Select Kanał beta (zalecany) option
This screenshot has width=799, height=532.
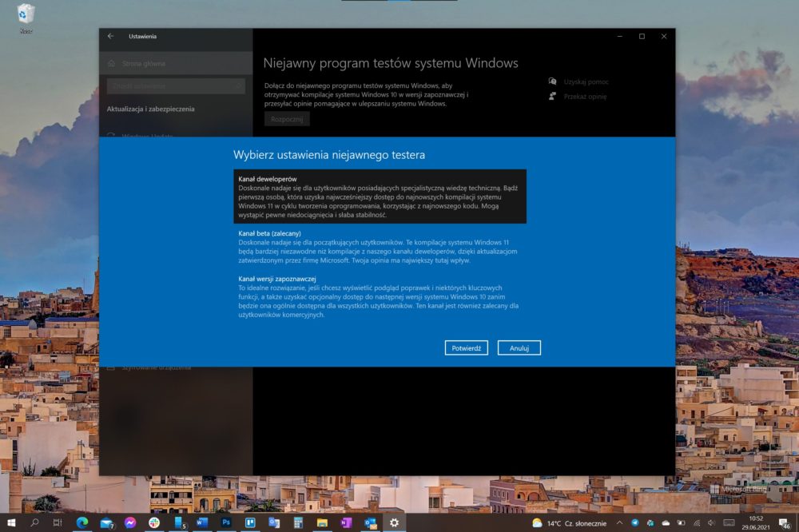[x=380, y=247]
